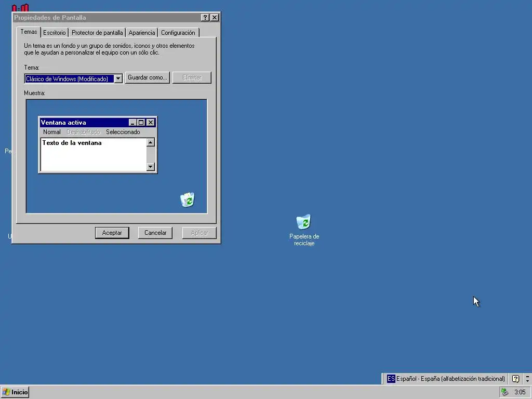Click the Ventana activa preview title bar

98,123
